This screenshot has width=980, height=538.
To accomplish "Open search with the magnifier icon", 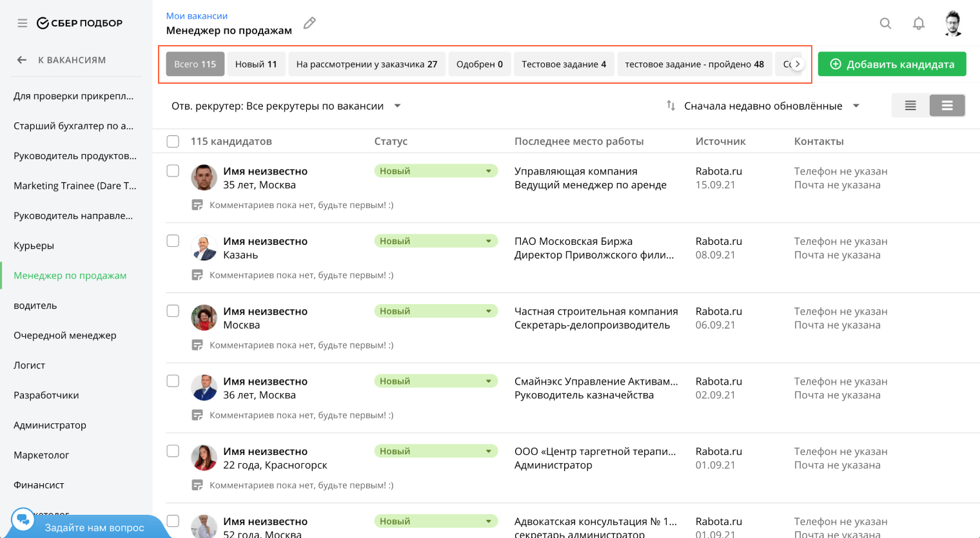I will [885, 23].
